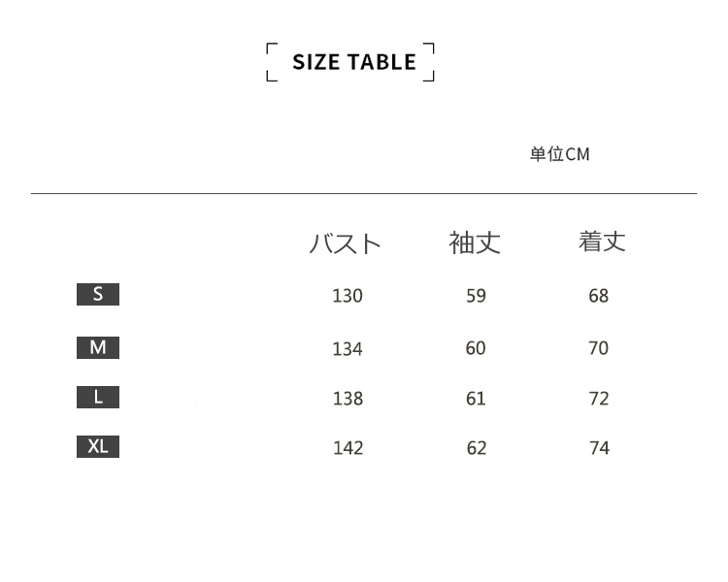Click garment length value 68
Screen dimensions: 728x582
tap(599, 296)
